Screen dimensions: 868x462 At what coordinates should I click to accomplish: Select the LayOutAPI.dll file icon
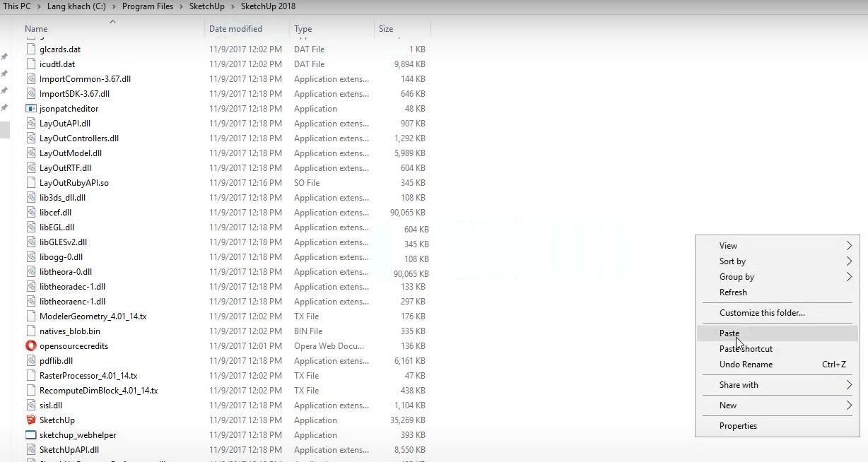point(30,124)
